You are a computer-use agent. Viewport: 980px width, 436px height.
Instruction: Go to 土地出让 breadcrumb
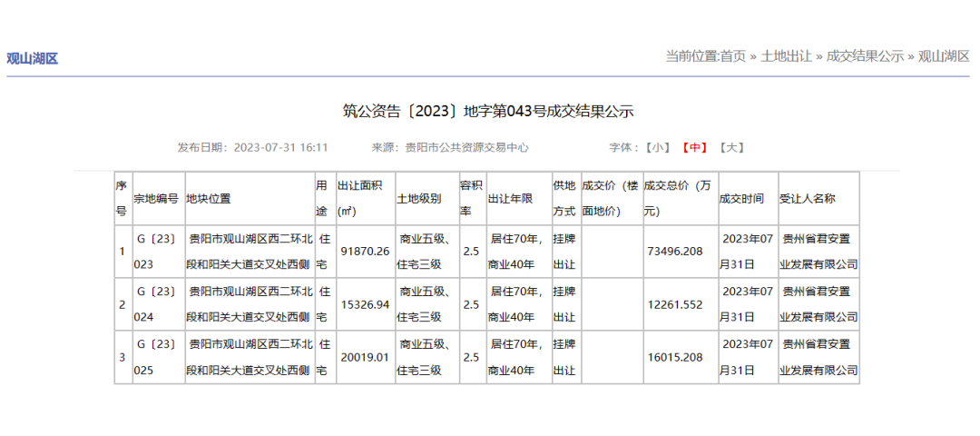tap(786, 56)
